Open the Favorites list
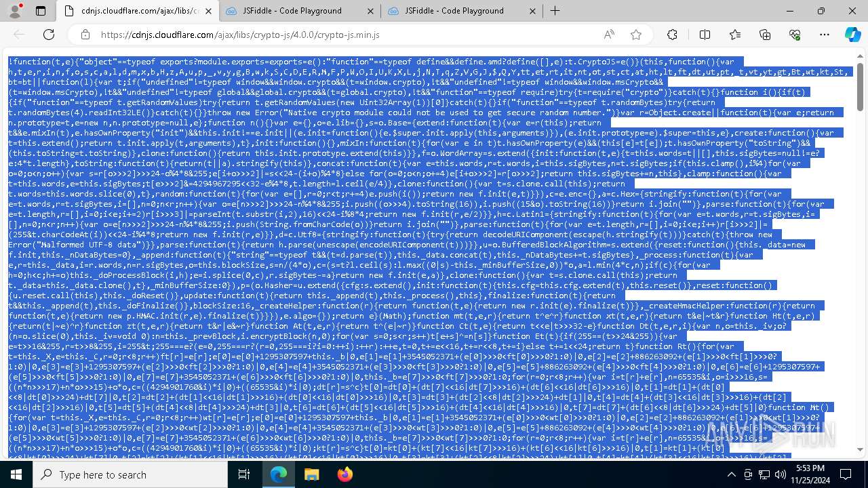This screenshot has height=488, width=868. (x=735, y=35)
